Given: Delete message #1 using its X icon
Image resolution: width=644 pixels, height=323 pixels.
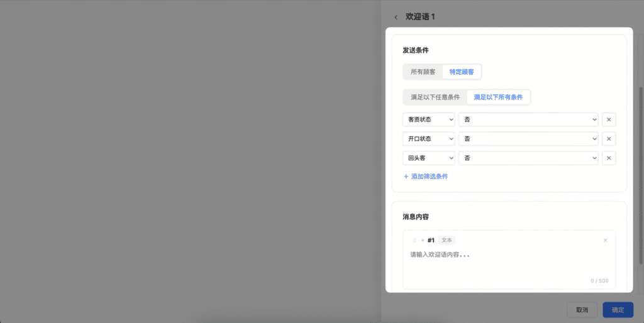Looking at the screenshot, I should pos(605,240).
